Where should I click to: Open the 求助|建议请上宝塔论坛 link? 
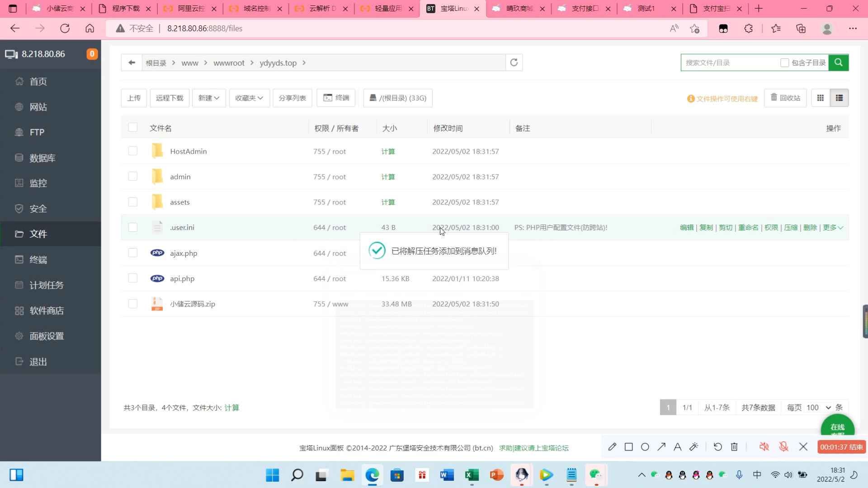point(534,448)
